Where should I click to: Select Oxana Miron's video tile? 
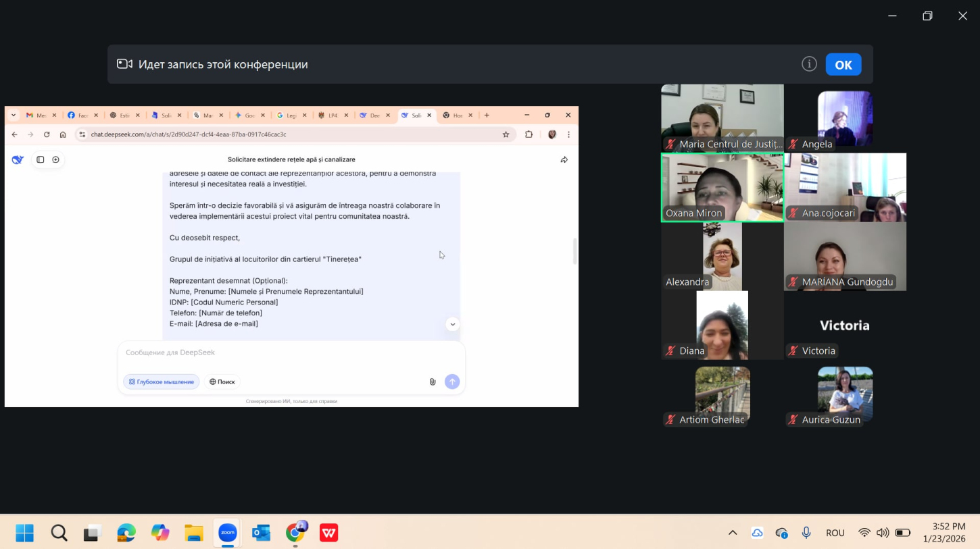click(x=722, y=187)
